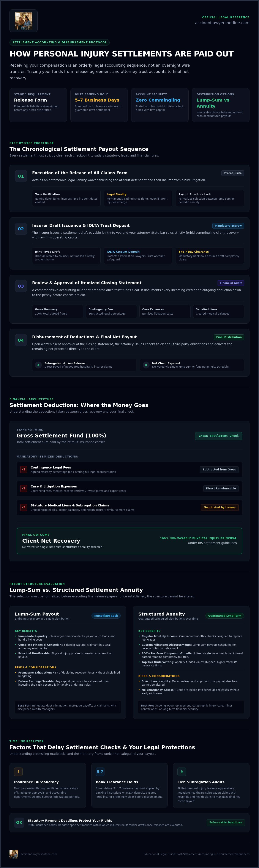Click the OK statutory deadlines icon
Image resolution: width=259 pixels, height=868 pixels.
pos(19,823)
